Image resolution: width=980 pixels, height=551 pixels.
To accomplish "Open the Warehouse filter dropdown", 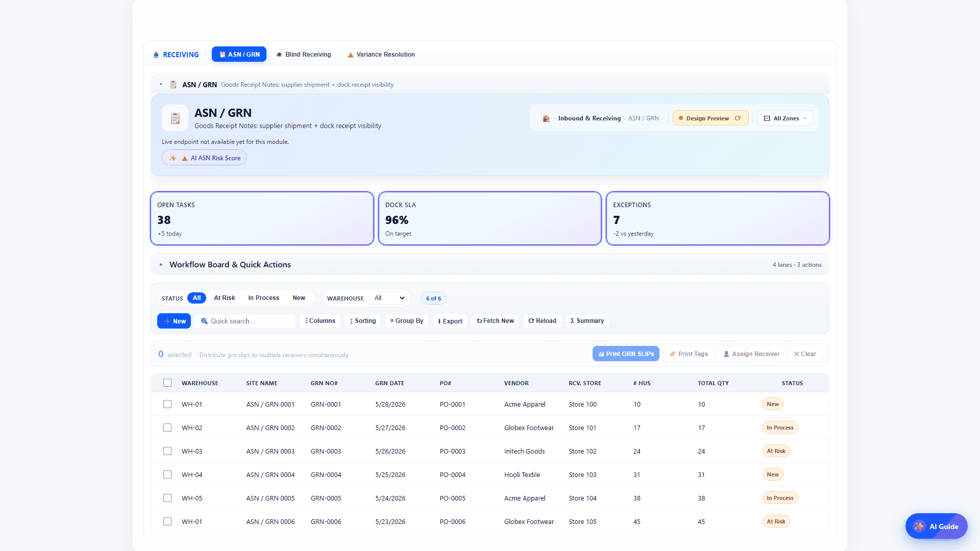I will [388, 298].
